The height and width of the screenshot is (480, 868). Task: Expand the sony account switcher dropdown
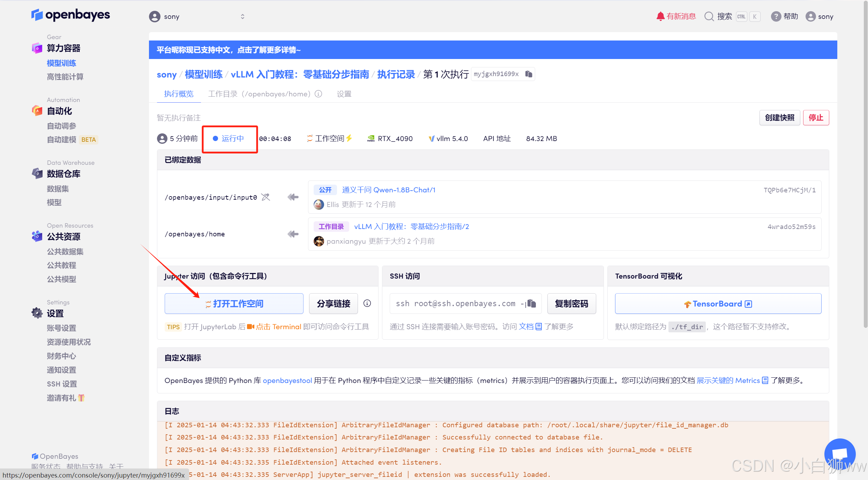242,16
